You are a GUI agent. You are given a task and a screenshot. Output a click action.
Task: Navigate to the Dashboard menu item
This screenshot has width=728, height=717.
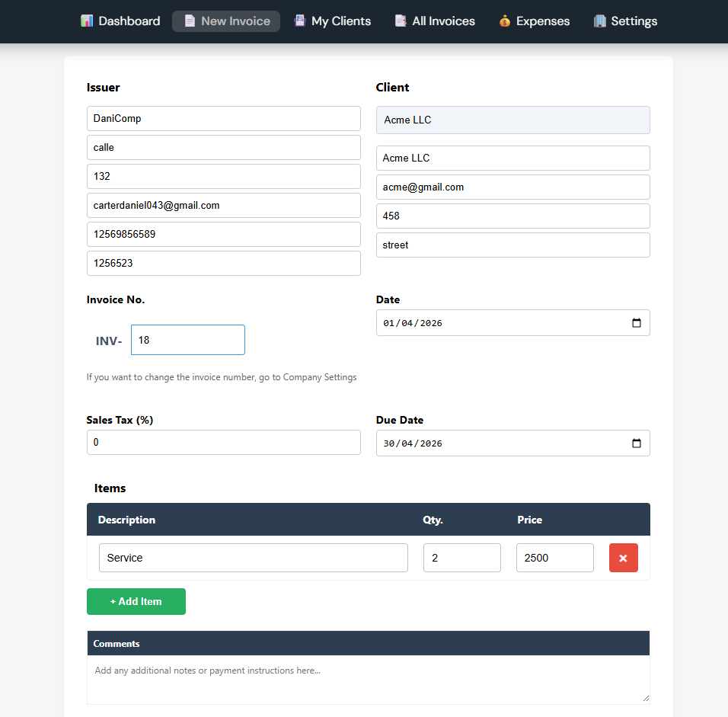120,21
